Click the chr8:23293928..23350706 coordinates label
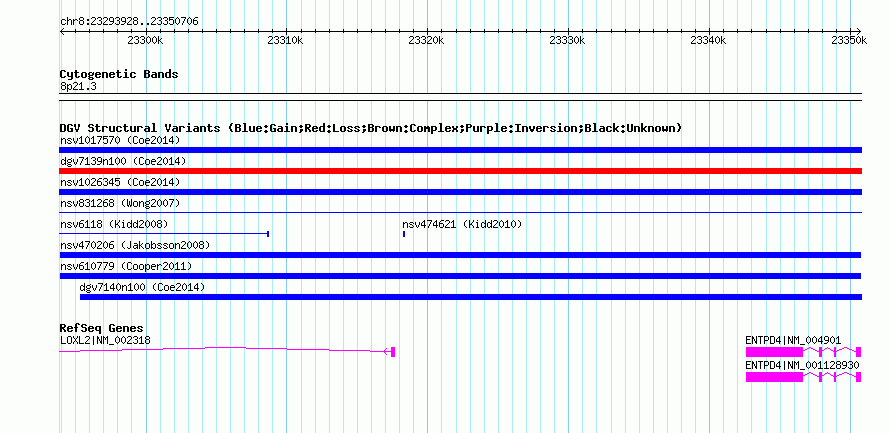 [129, 22]
